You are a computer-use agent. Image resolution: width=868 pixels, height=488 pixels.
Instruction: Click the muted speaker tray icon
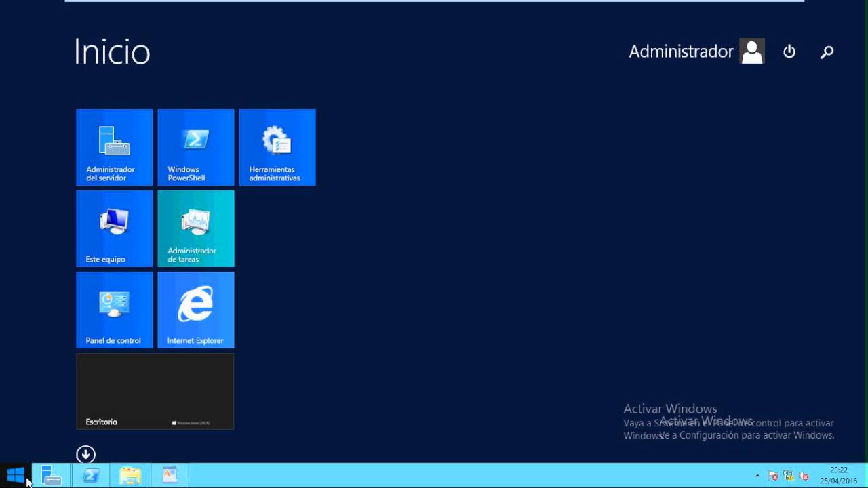[x=804, y=476]
